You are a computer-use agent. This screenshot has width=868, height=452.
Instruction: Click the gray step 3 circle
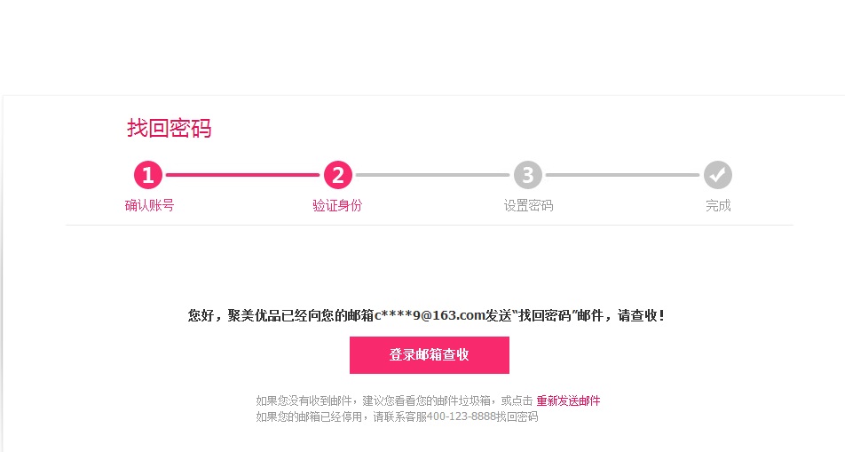[528, 175]
